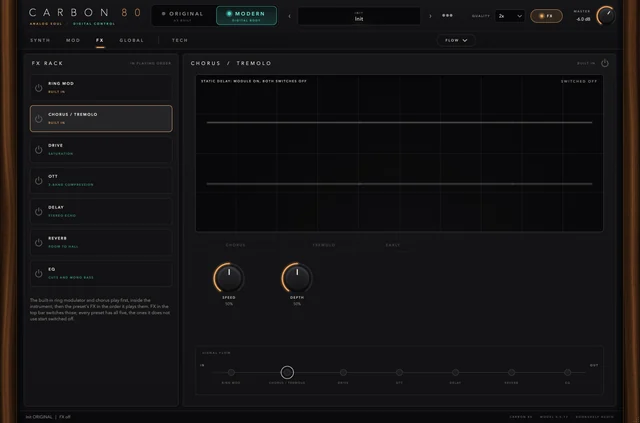Click the Init preset name display

pyautogui.click(x=359, y=16)
